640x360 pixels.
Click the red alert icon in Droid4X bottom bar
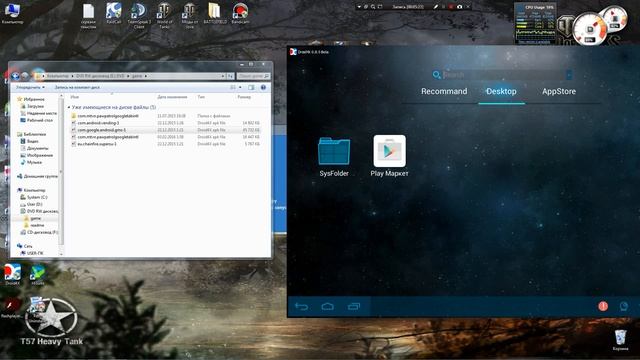point(603,306)
